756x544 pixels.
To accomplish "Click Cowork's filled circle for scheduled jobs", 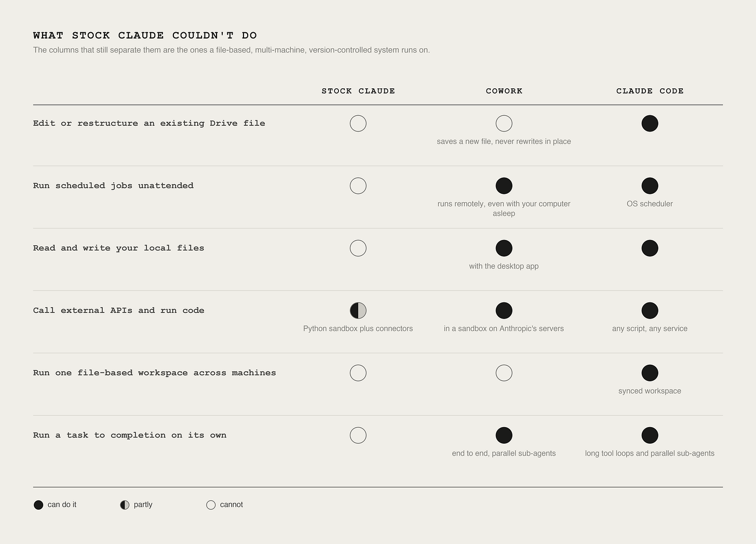I will [x=504, y=186].
